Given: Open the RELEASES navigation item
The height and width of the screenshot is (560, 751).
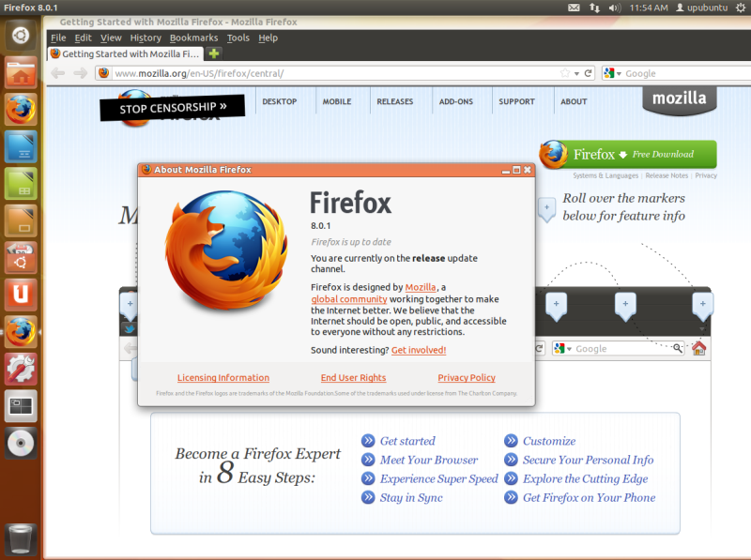Looking at the screenshot, I should tap(394, 101).
